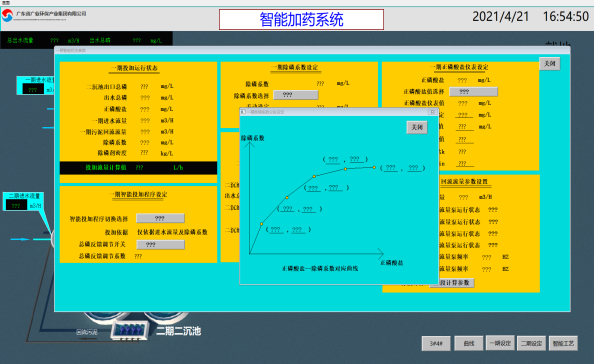Open the 正磷酸盐值选择 selector
The width and height of the screenshot is (594, 364).
point(473,91)
